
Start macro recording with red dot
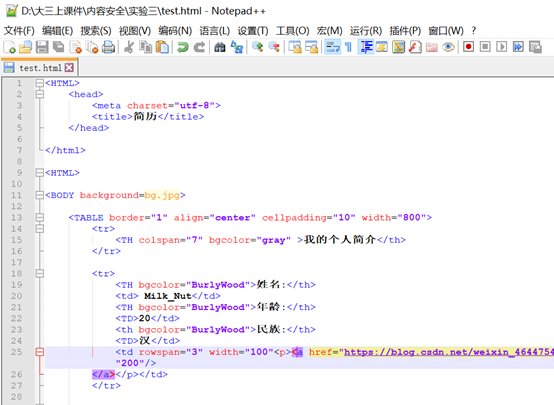click(468, 47)
